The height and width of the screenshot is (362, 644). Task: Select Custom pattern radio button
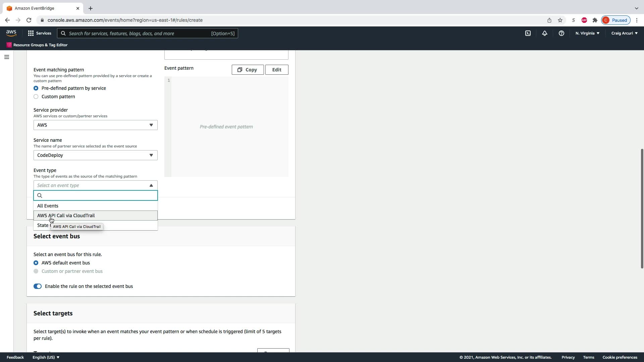[x=36, y=97]
